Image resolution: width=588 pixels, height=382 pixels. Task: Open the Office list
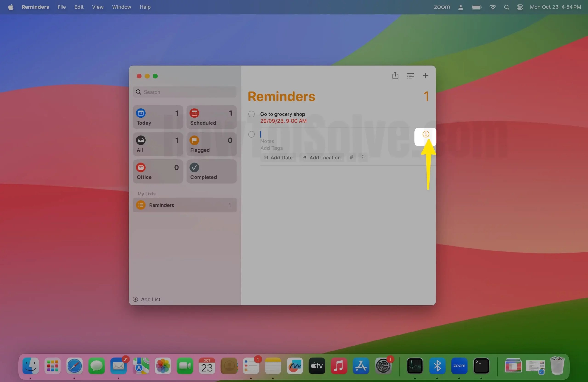tap(157, 171)
